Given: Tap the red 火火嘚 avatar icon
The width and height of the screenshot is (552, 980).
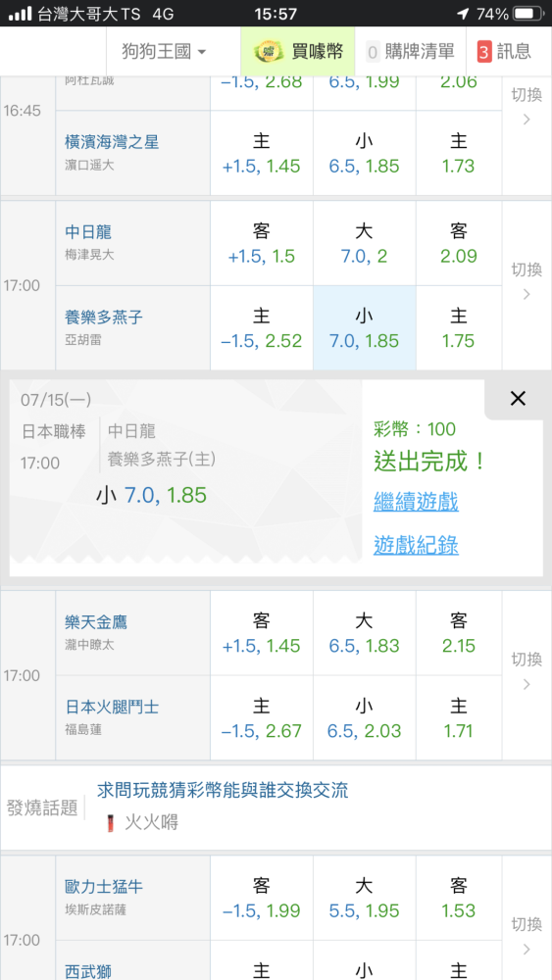Looking at the screenshot, I should pyautogui.click(x=111, y=822).
